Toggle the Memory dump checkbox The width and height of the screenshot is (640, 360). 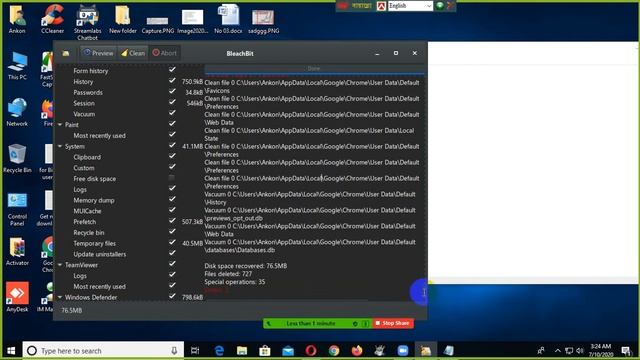click(x=172, y=199)
